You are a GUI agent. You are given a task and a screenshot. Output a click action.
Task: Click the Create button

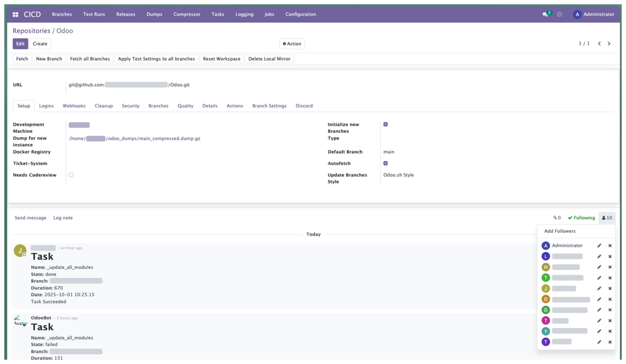tap(40, 44)
